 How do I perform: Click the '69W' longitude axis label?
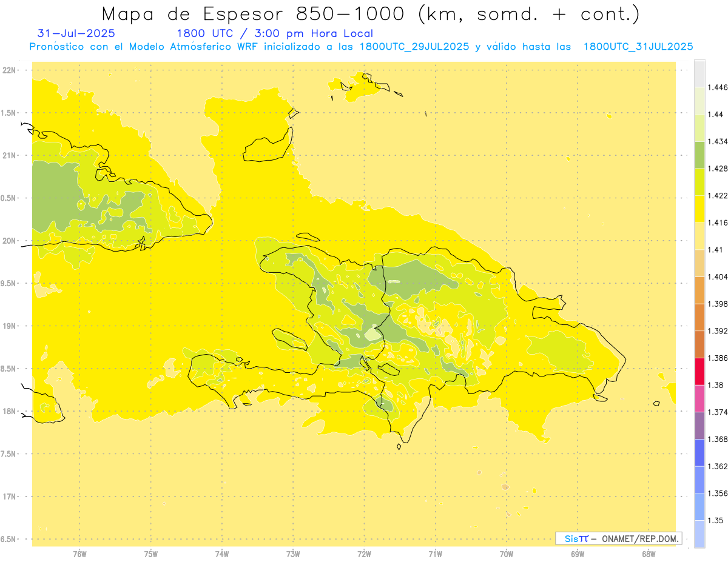tap(578, 554)
